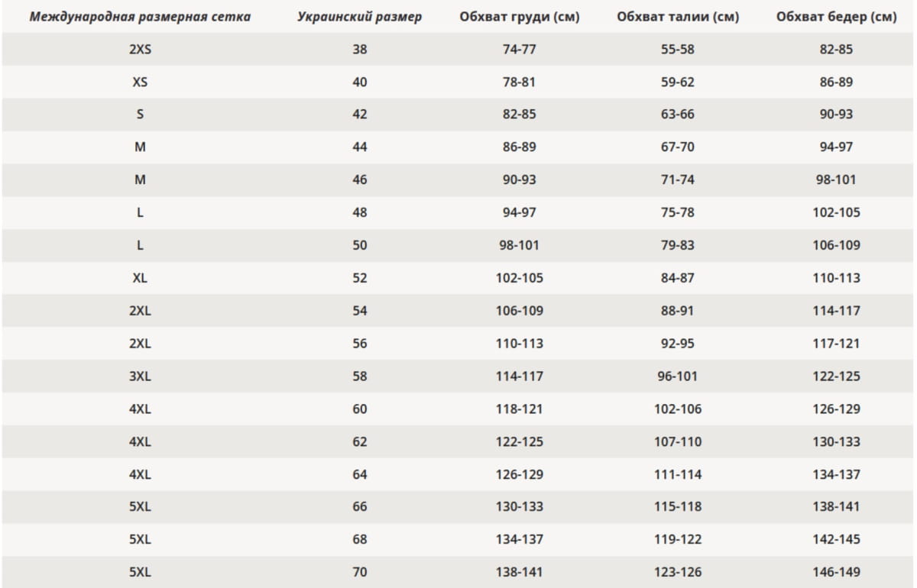The height and width of the screenshot is (588, 917).
Task: Click the XS size cell
Action: 140,82
